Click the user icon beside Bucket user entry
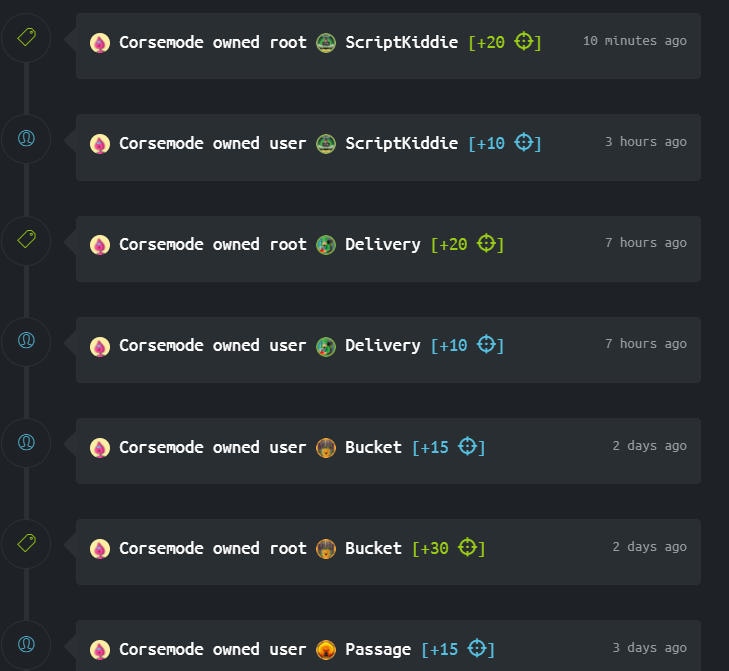This screenshot has width=729, height=671. click(x=27, y=442)
